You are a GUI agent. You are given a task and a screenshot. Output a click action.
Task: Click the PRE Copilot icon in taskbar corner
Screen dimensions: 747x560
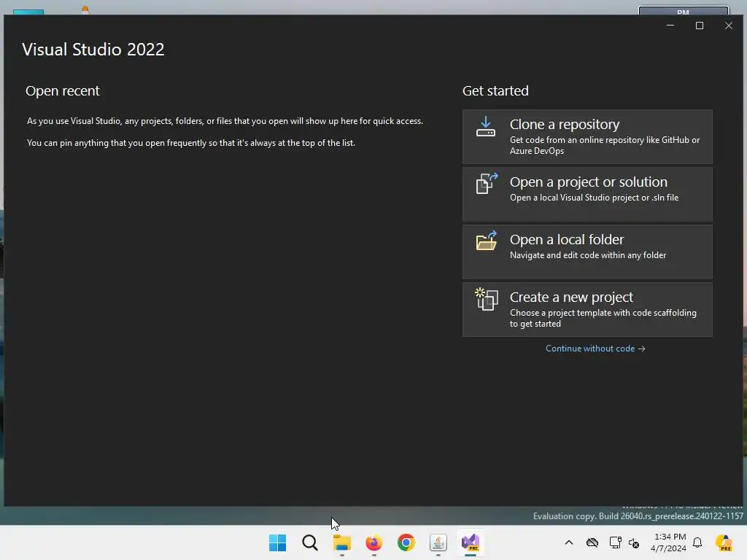coord(724,542)
